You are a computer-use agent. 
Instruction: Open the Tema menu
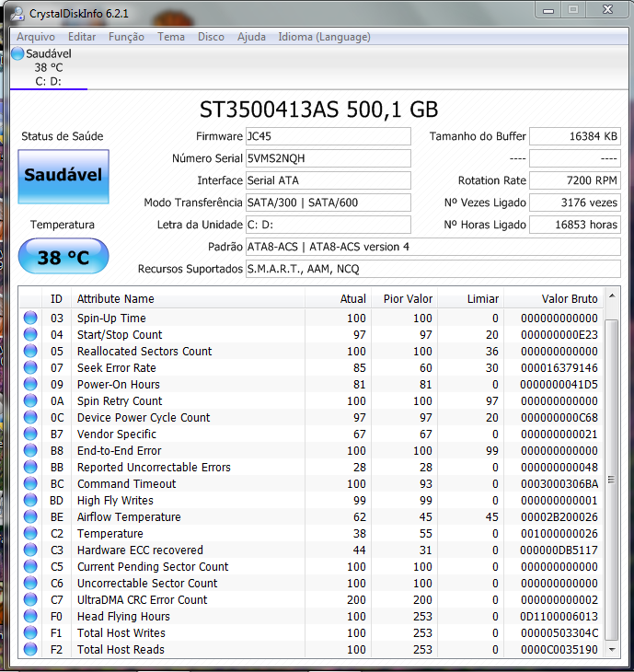point(171,37)
